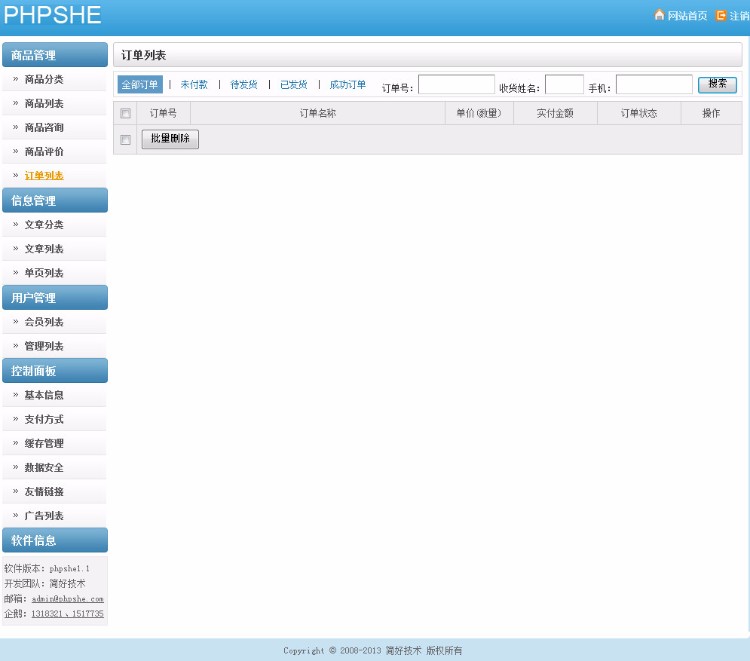Switch to the 未付款 tab
The image size is (750, 661).
point(194,85)
